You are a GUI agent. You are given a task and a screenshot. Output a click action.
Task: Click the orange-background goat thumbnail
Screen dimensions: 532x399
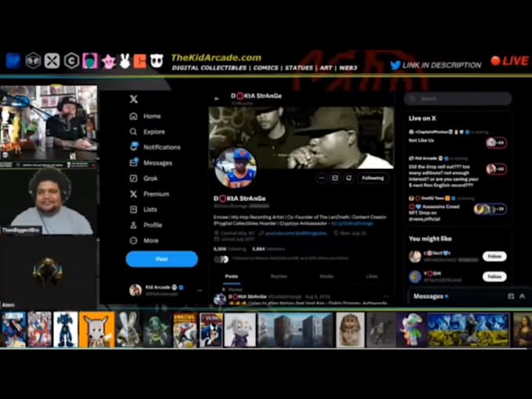97,330
